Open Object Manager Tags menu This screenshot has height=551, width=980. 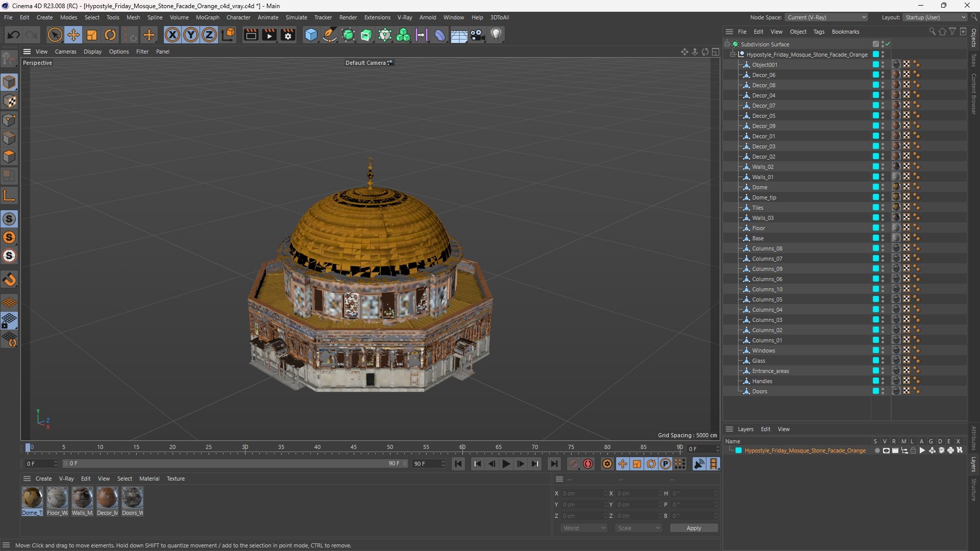click(x=819, y=32)
